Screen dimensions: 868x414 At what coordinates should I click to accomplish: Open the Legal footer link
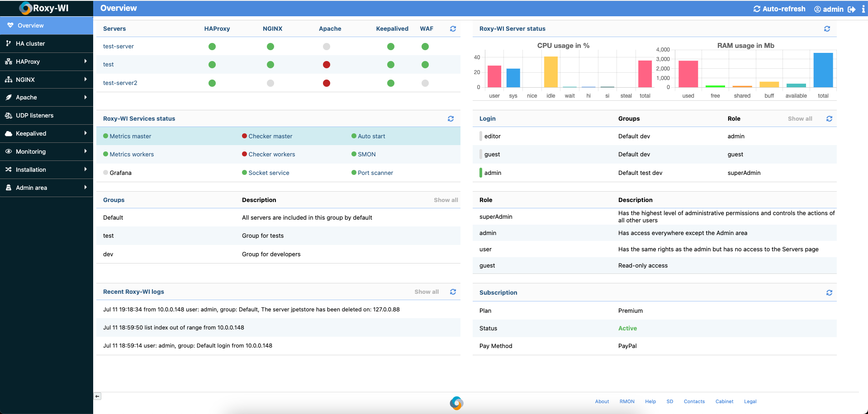tap(750, 401)
